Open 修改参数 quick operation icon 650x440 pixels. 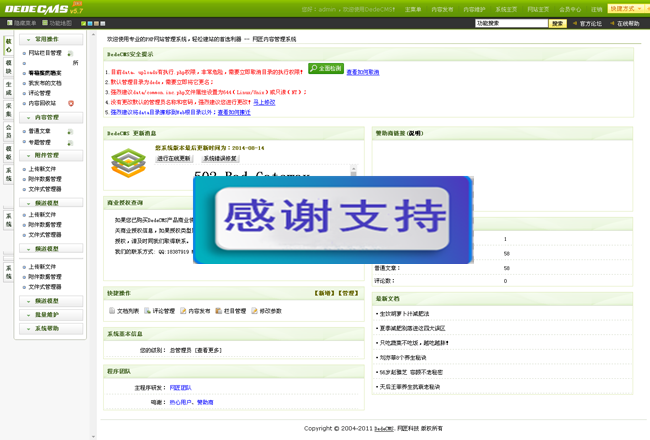tap(255, 311)
